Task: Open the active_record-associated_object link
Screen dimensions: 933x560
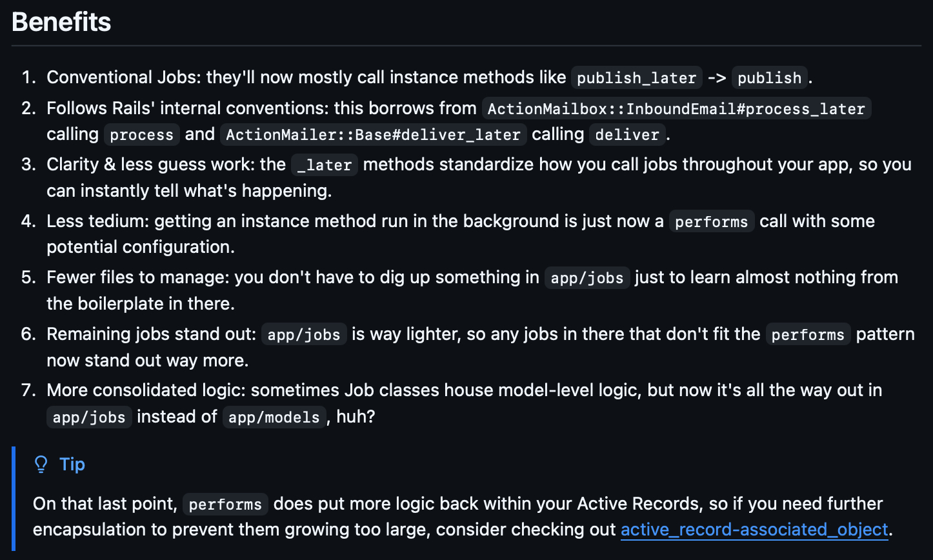Action: point(754,530)
